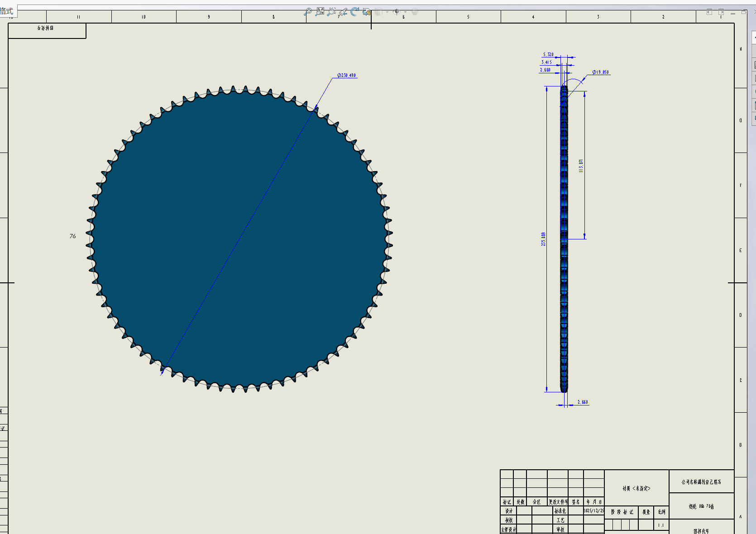Click the 质量 cell
Viewport: 756px width, 534px height.
pos(646,512)
